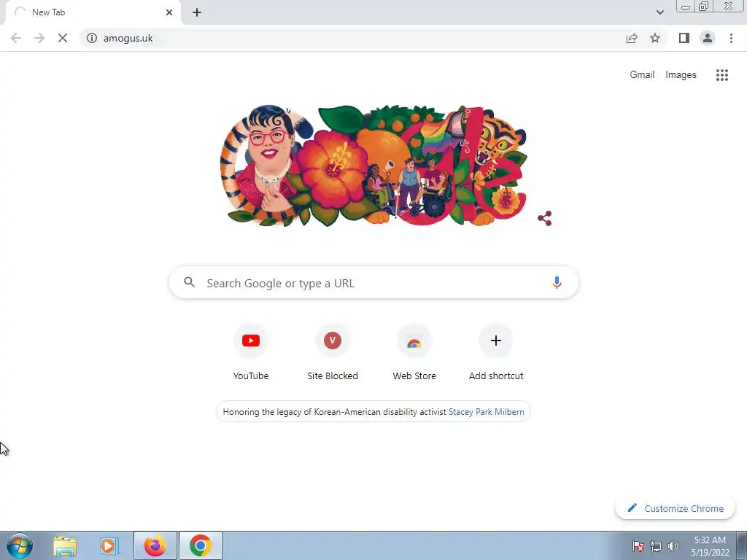This screenshot has height=560, width=747.
Task: Click the share this page icon
Action: pyautogui.click(x=632, y=38)
